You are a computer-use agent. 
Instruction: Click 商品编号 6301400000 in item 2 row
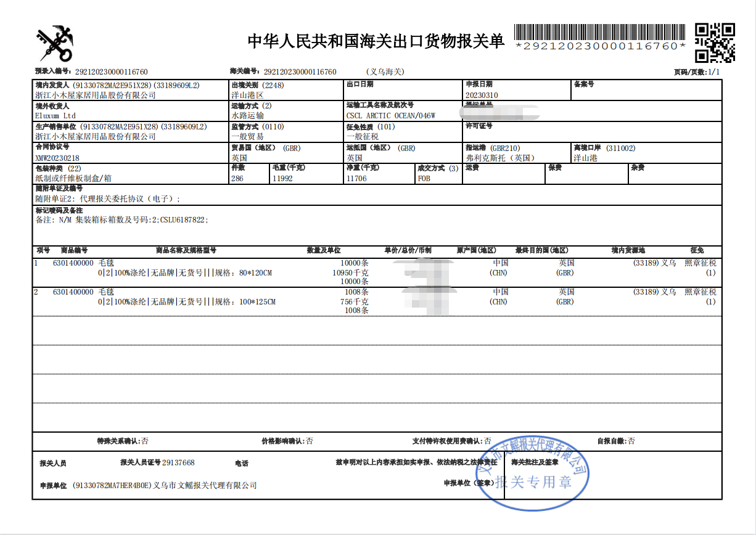(73, 292)
